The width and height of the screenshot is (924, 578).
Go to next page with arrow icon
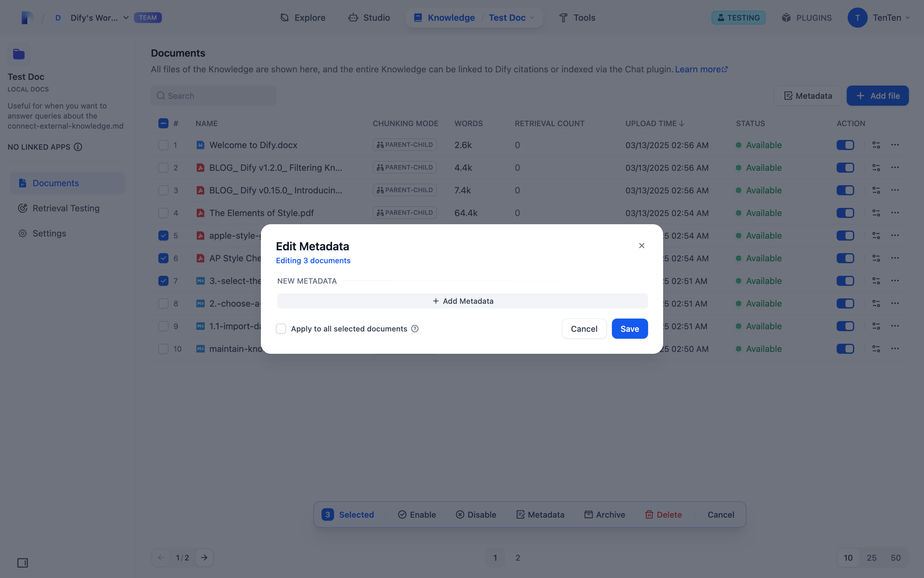pyautogui.click(x=204, y=558)
